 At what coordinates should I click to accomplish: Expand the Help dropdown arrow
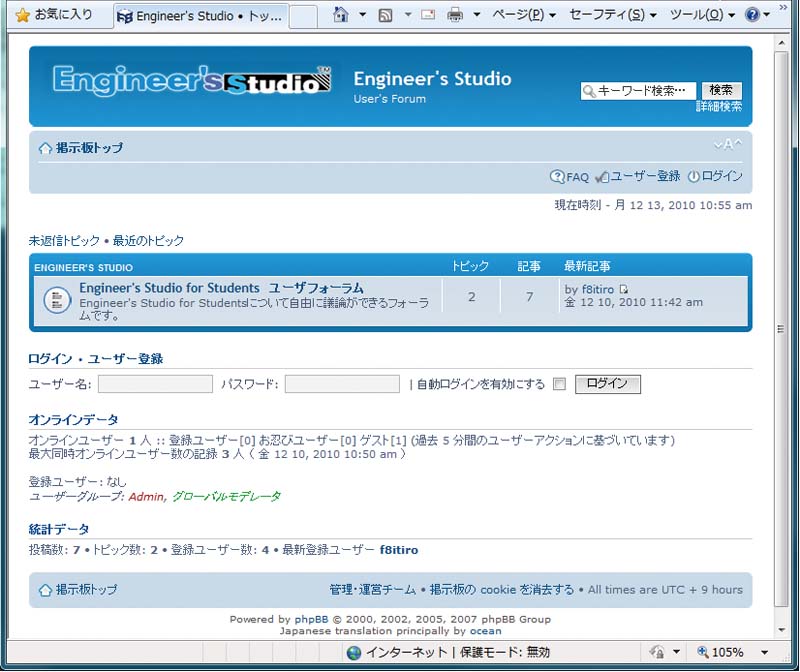[766, 15]
